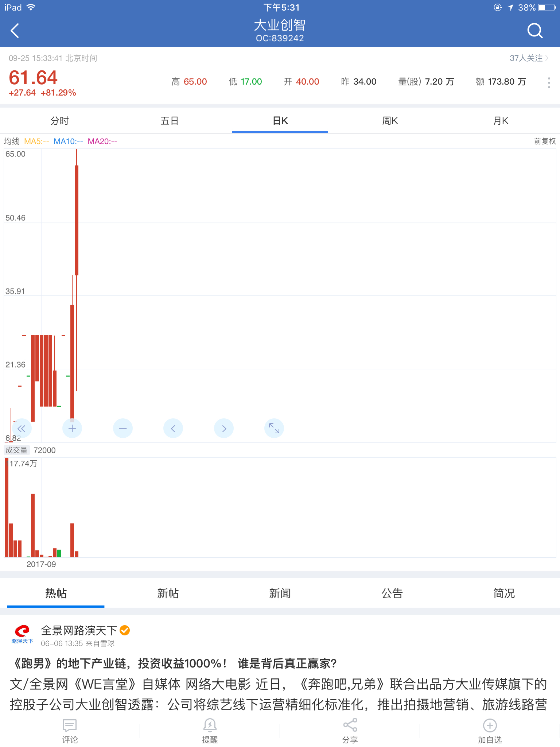Tap the battery indicator in status bar

[x=547, y=7]
